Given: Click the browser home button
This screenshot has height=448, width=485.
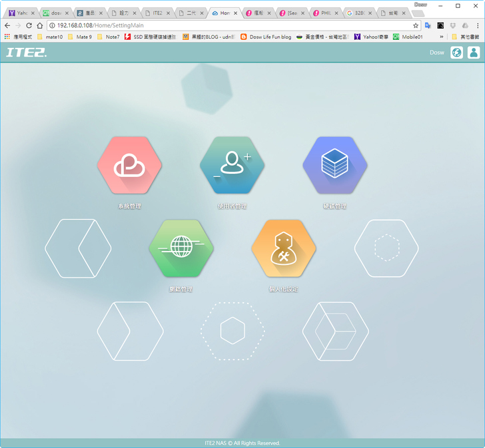Looking at the screenshot, I should (x=40, y=25).
